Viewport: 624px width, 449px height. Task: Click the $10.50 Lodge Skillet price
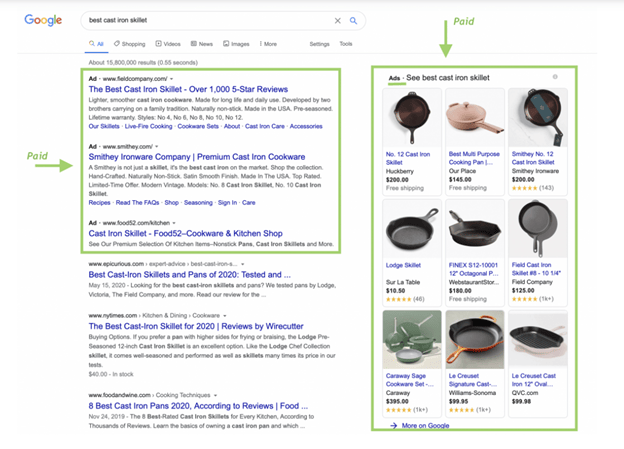(x=395, y=291)
